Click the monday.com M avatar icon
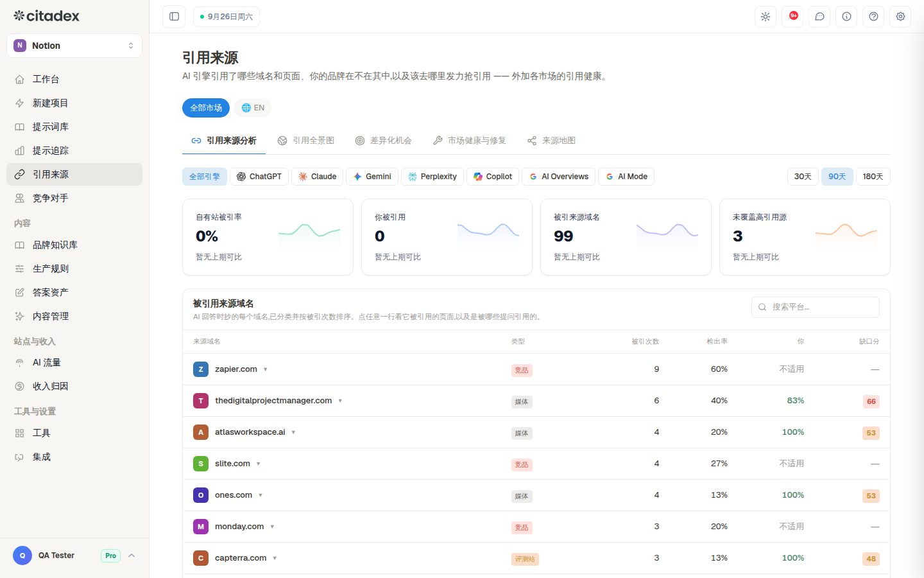This screenshot has height=578, width=924. click(x=201, y=527)
